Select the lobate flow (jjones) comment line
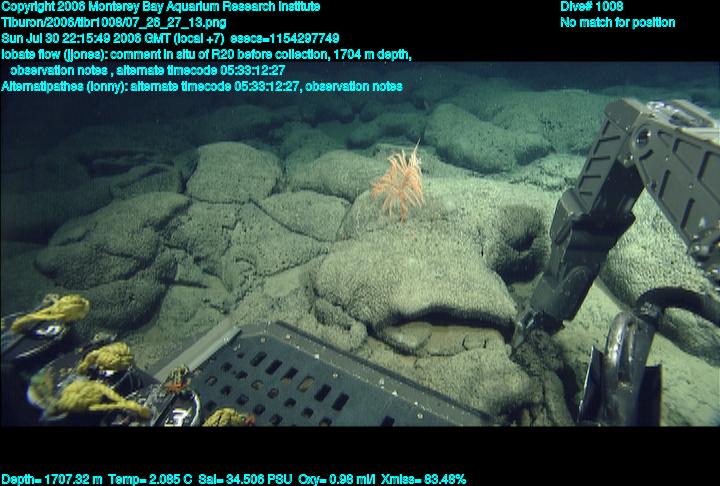Viewport: 720px width, 486px height. pos(206,54)
